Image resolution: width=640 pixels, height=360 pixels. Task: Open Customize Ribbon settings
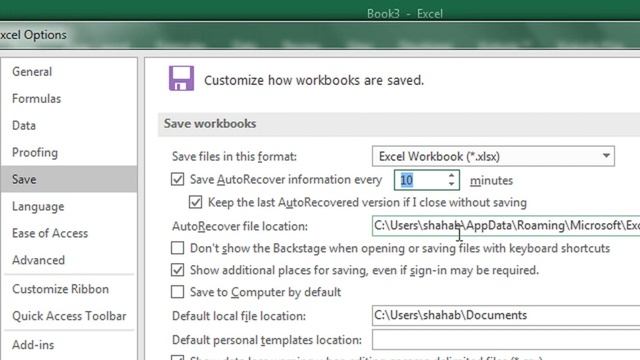point(60,289)
